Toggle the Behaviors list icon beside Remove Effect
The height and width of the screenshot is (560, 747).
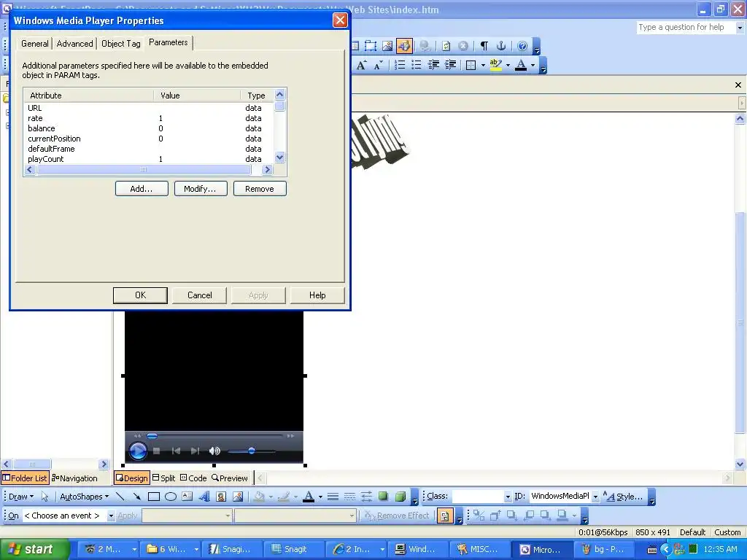pyautogui.click(x=444, y=516)
